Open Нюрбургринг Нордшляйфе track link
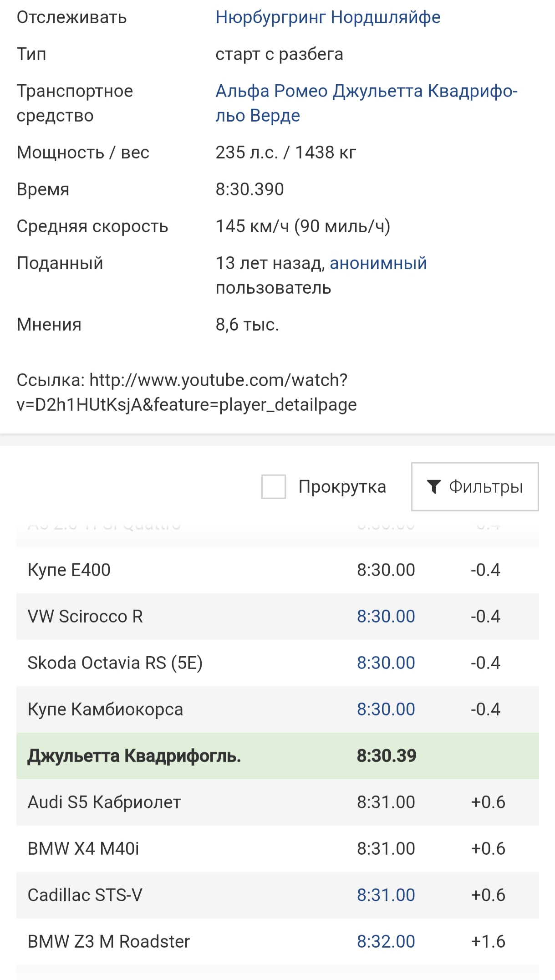 click(328, 17)
